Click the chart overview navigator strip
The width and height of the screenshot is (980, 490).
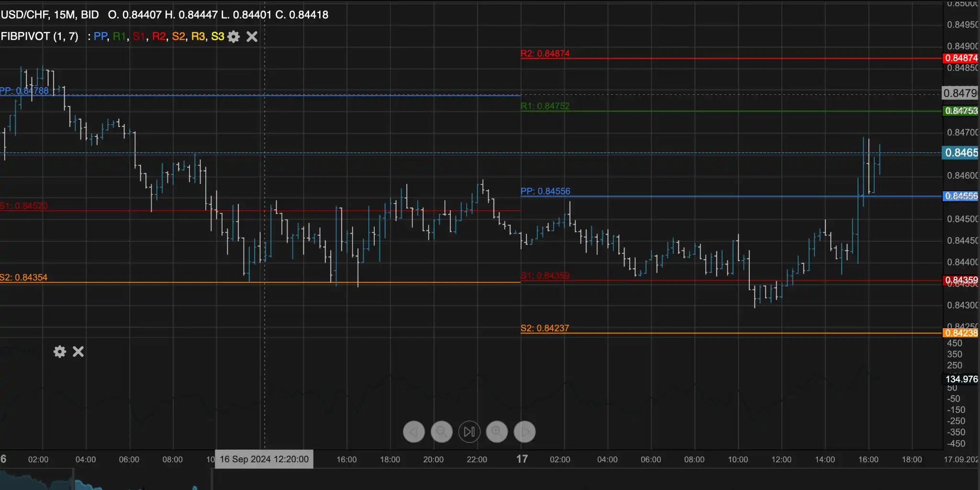(x=479, y=480)
